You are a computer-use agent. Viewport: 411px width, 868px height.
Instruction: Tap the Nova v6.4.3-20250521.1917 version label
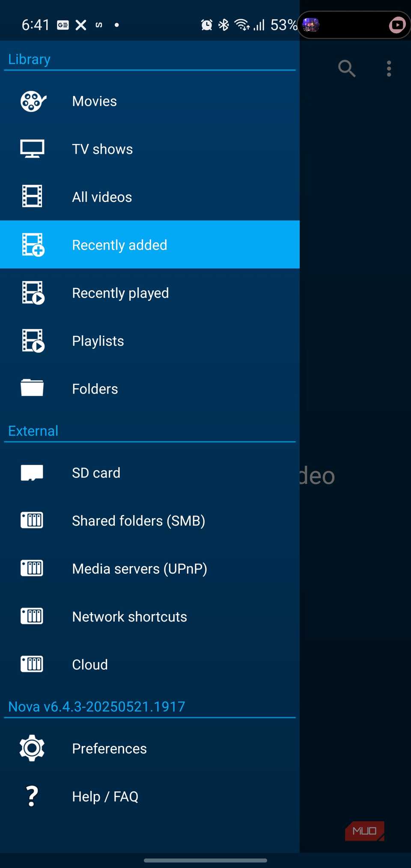pos(97,707)
